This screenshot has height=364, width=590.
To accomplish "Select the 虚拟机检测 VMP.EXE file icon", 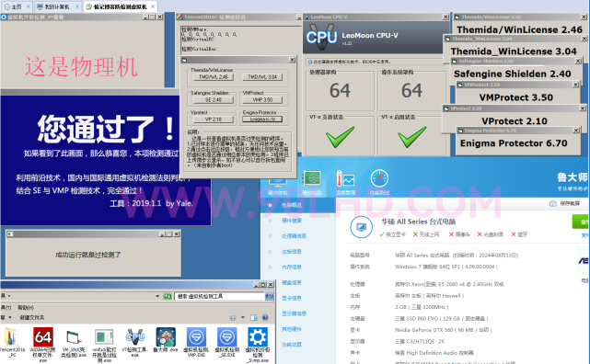I will click(196, 337).
